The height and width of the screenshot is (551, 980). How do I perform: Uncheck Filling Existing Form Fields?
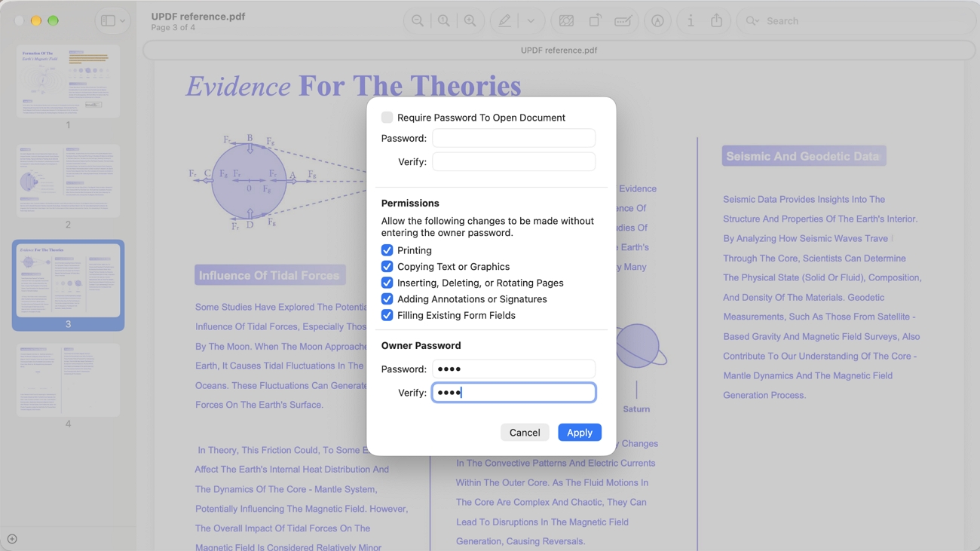[x=387, y=315]
